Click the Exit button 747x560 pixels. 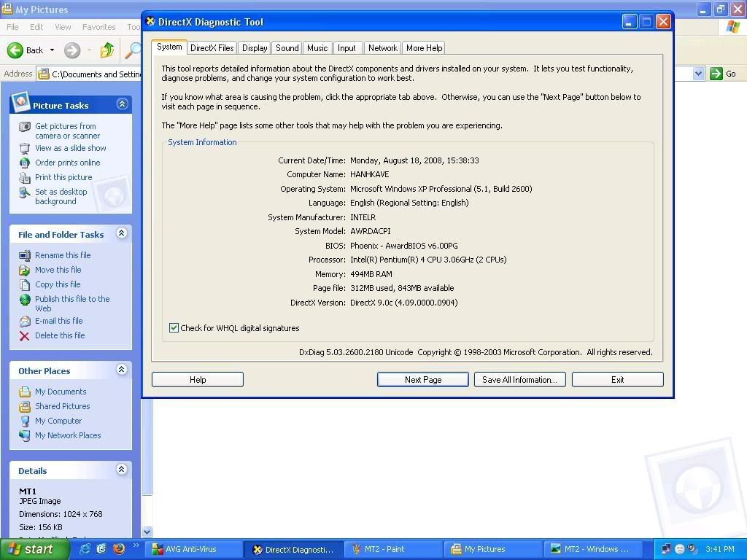tap(617, 379)
